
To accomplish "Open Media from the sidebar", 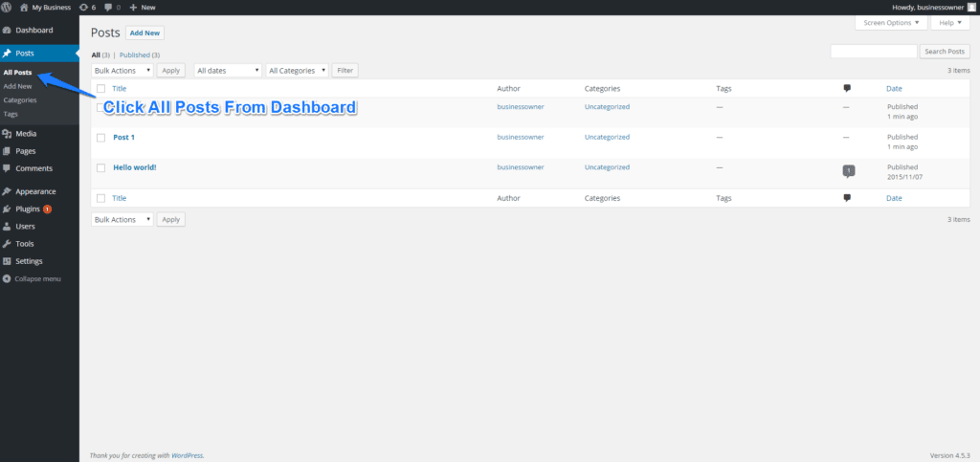I will pos(26,134).
